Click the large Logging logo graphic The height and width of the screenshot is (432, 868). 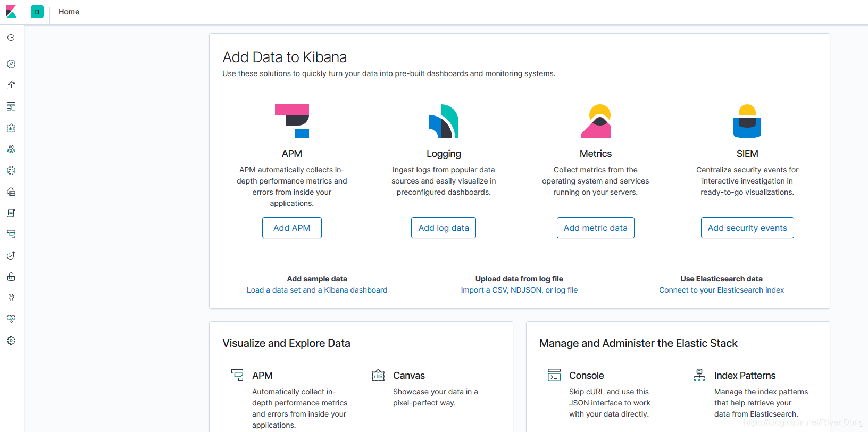pos(444,121)
